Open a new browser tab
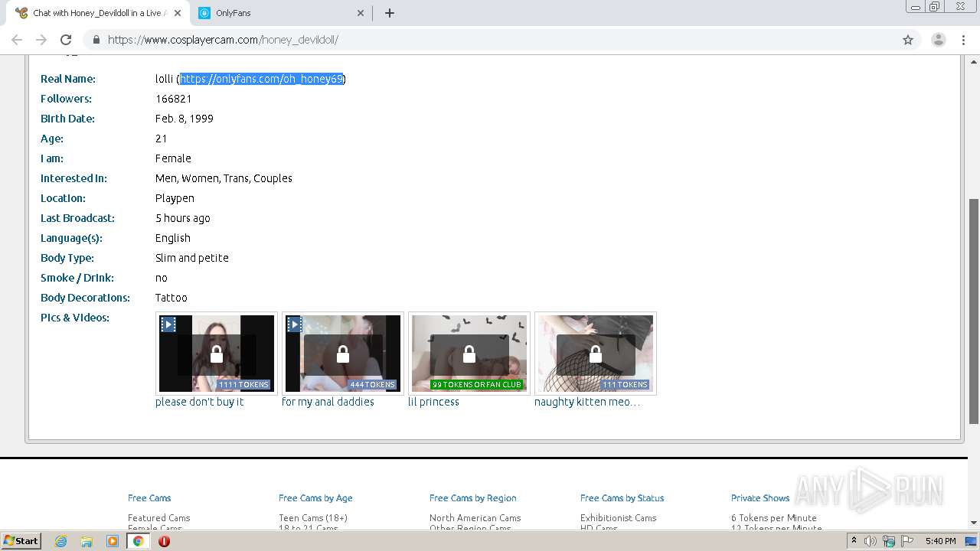The image size is (980, 551). click(389, 13)
